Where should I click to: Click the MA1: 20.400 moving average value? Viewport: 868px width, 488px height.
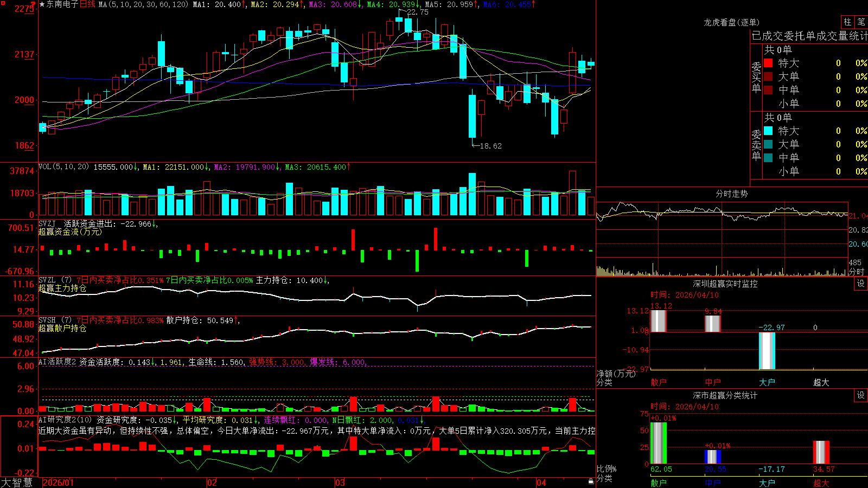219,4
